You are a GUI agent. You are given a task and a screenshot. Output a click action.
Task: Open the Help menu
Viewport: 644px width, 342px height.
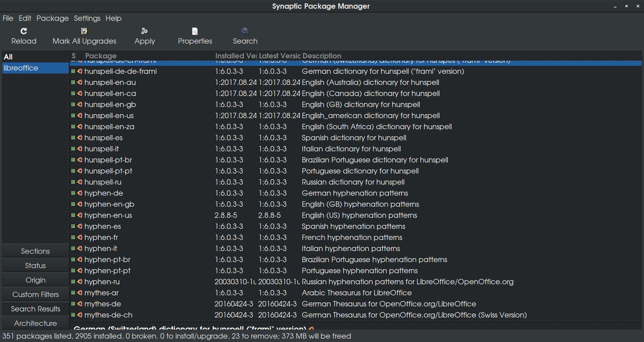[x=113, y=18]
